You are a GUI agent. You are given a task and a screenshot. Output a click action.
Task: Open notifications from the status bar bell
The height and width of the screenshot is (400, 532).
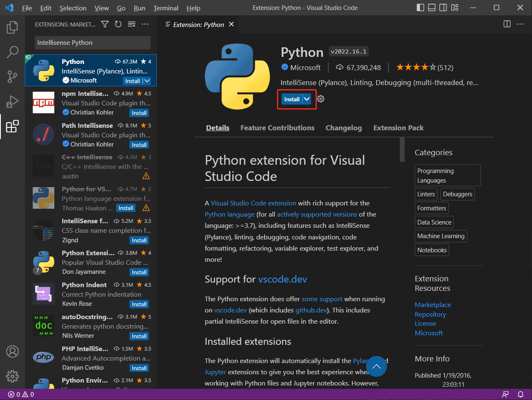(521, 394)
